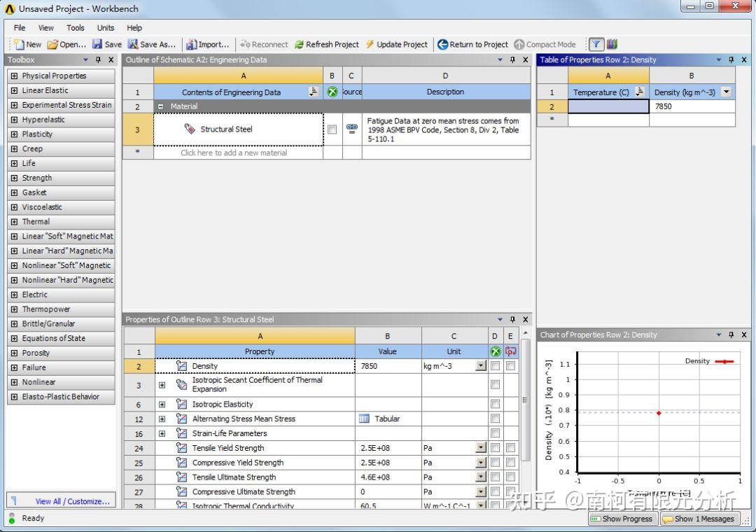756x532 pixels.
Task: Check the Density row checkbox in column D
Action: pos(495,366)
